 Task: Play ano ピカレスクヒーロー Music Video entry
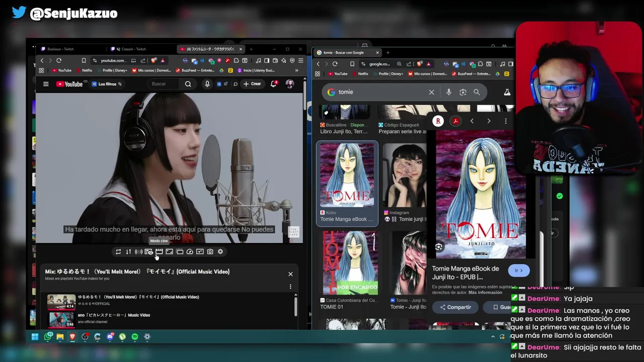169,319
